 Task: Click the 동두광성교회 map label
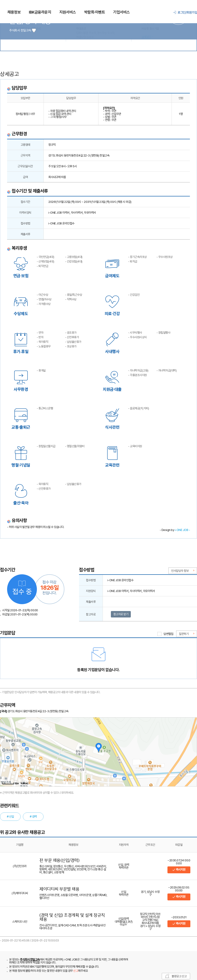13,741
